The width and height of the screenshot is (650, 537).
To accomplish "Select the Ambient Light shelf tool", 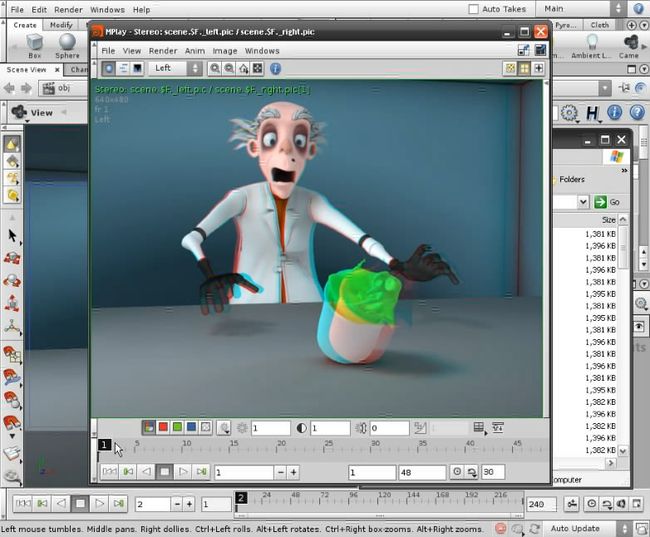I will (x=591, y=46).
